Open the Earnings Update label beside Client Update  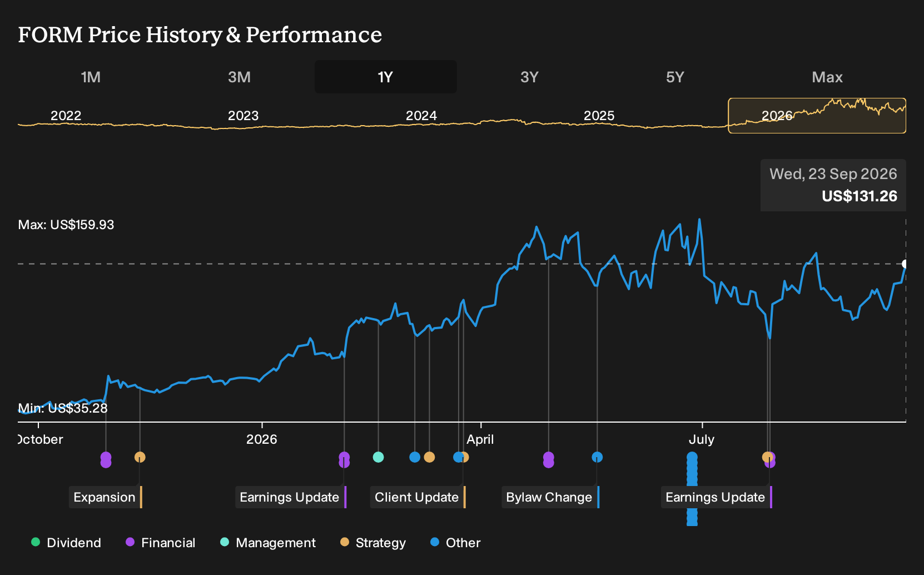291,497
